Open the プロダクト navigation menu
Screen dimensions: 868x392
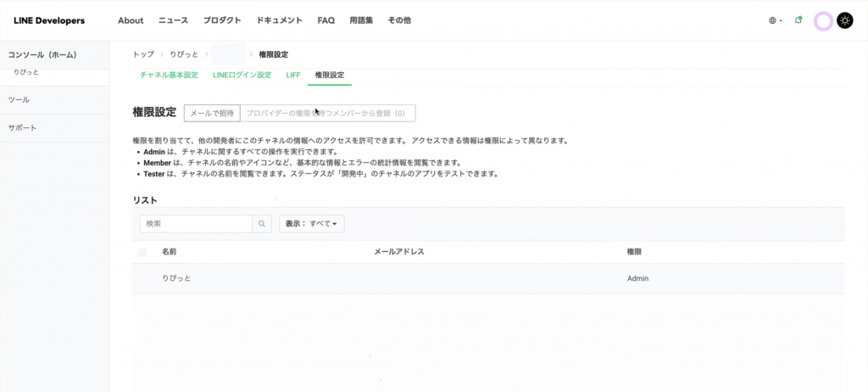[x=222, y=20]
